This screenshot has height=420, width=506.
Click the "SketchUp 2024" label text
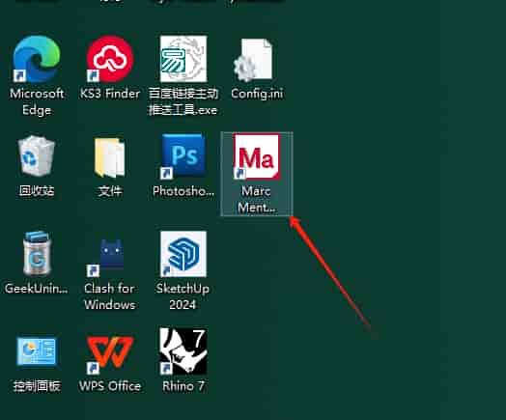(x=183, y=296)
